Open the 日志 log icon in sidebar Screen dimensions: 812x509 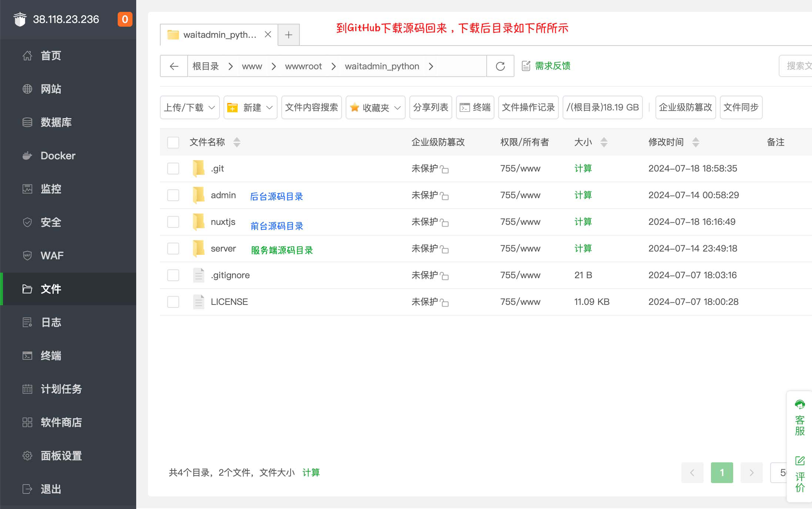(x=27, y=322)
